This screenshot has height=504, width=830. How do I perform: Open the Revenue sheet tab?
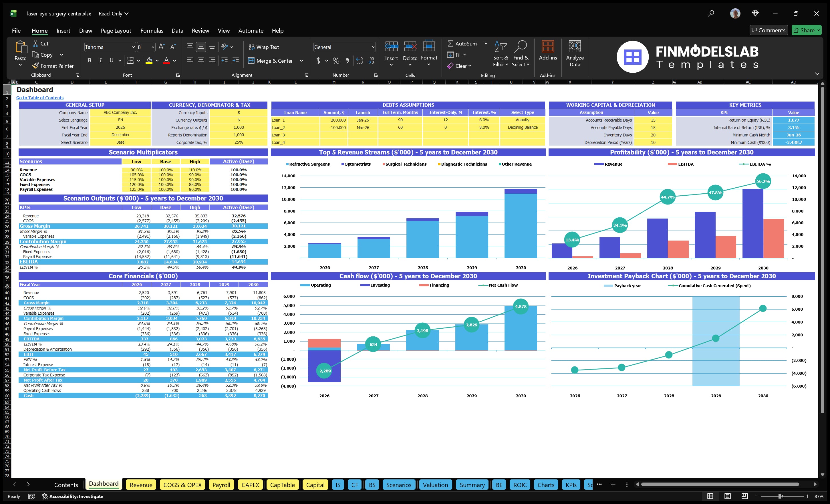(141, 485)
